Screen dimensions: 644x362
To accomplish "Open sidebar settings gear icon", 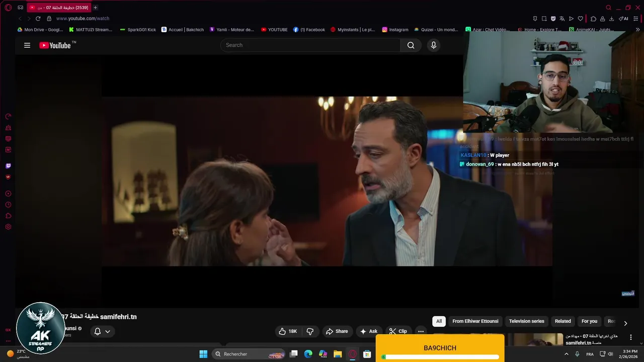I will pyautogui.click(x=8, y=227).
